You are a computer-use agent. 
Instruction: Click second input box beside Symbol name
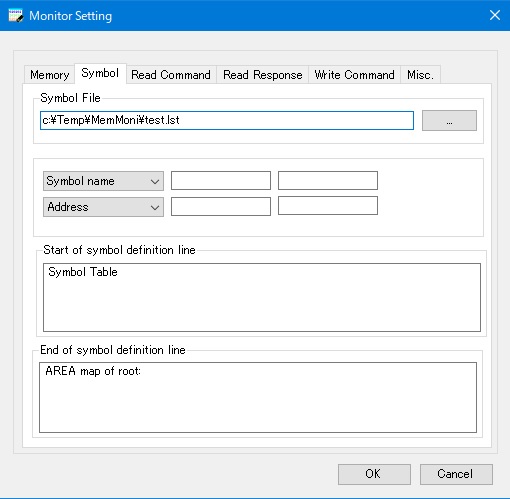pos(328,180)
